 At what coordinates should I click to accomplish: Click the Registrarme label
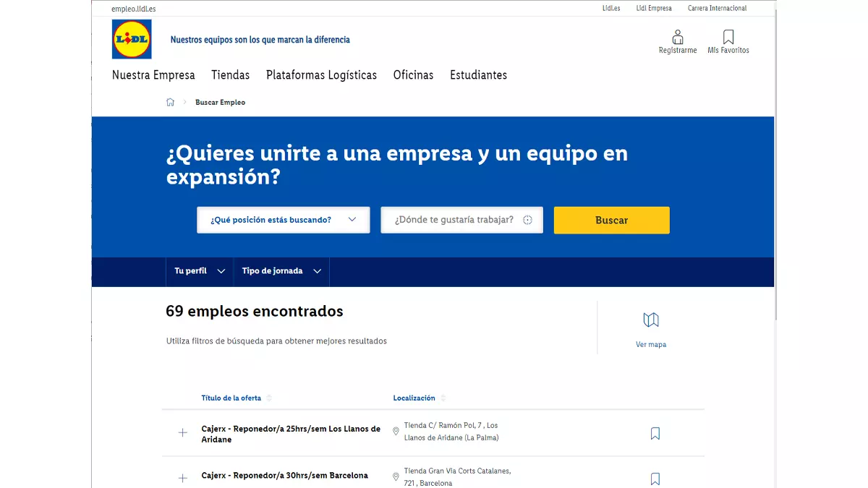click(678, 51)
